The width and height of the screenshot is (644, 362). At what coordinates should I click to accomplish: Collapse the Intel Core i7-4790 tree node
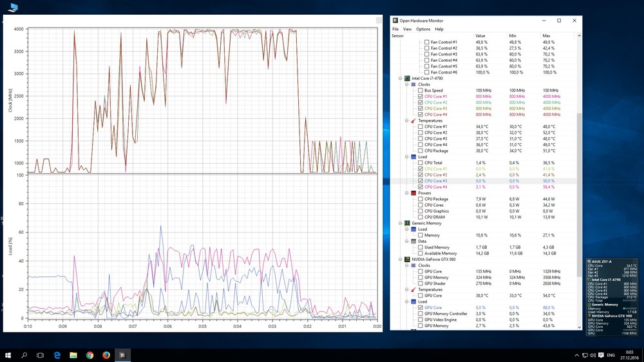point(400,79)
